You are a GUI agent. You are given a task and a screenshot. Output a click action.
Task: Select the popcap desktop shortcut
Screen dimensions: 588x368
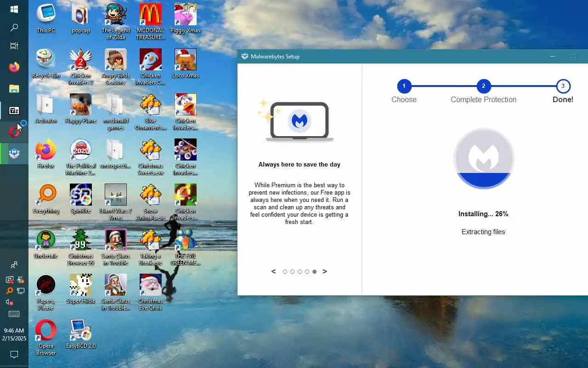tap(81, 19)
